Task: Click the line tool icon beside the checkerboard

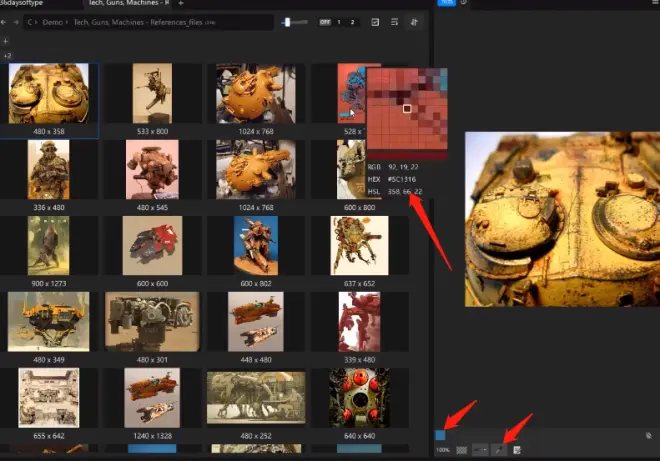Action: coord(480,450)
